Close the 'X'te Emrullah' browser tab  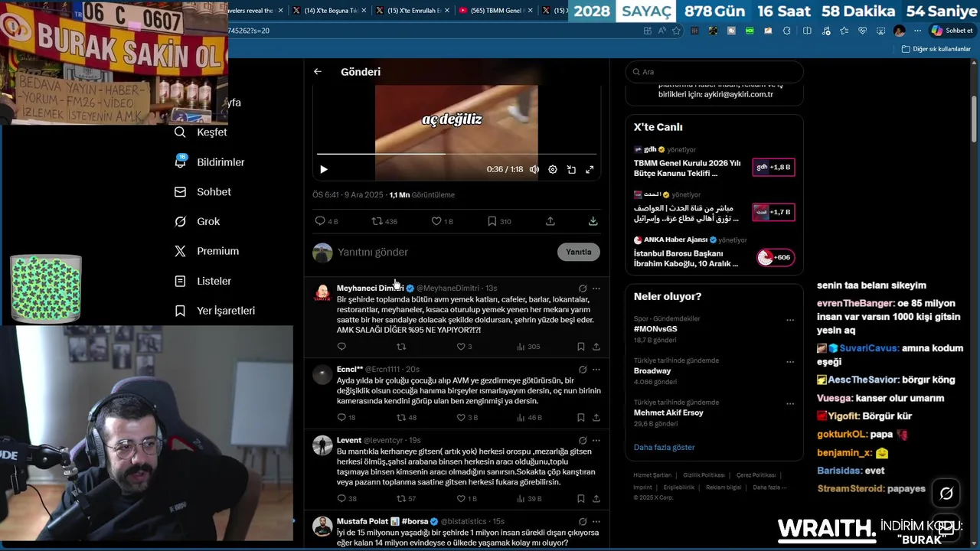tap(448, 11)
